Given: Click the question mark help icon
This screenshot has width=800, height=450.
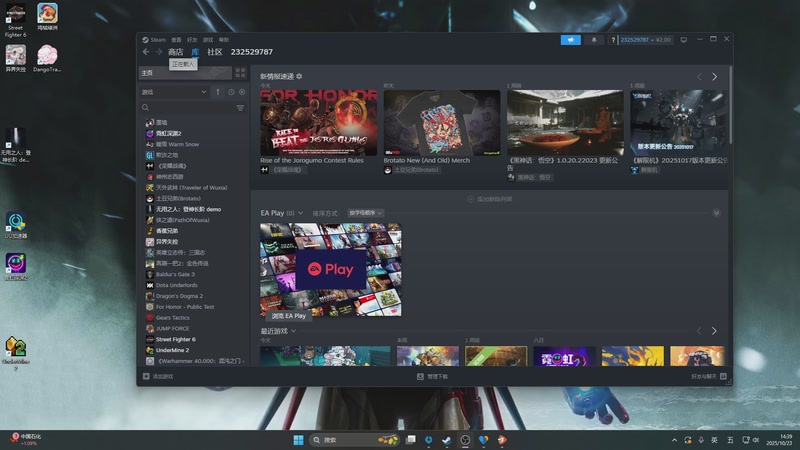Looking at the screenshot, I should [x=613, y=40].
